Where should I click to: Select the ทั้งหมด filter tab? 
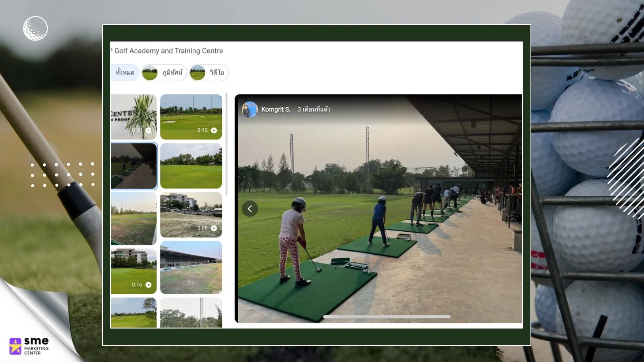click(x=125, y=73)
